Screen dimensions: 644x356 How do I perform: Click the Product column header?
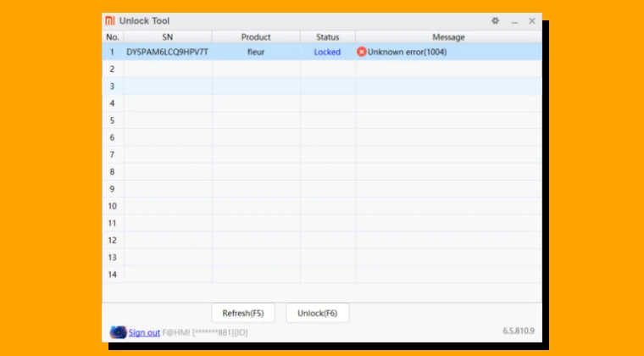click(x=256, y=37)
